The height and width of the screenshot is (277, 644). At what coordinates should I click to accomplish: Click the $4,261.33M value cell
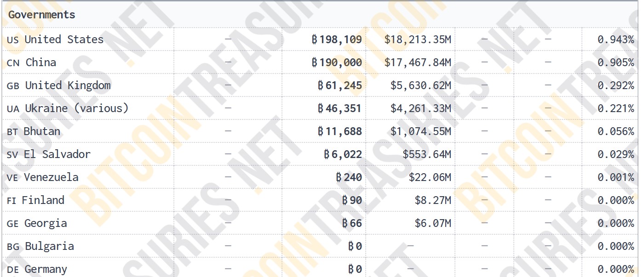(421, 108)
